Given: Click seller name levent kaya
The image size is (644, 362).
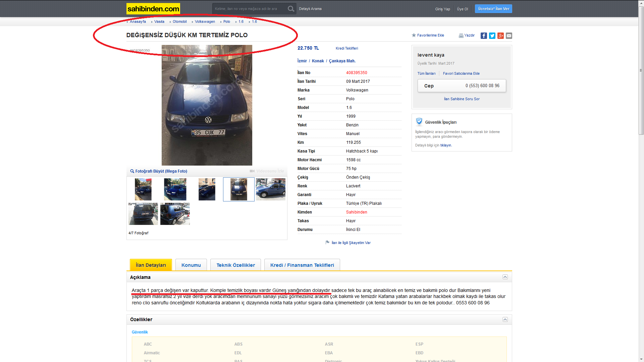Looking at the screenshot, I should click(x=431, y=55).
